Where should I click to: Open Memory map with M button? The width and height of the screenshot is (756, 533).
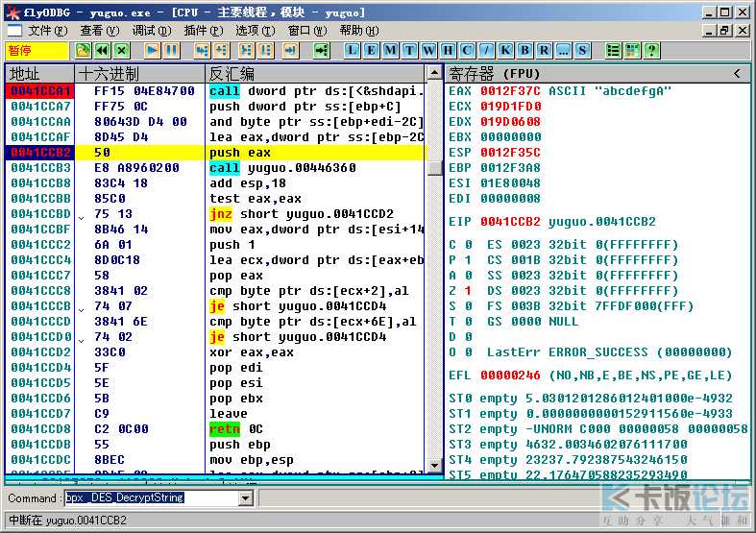[391, 50]
